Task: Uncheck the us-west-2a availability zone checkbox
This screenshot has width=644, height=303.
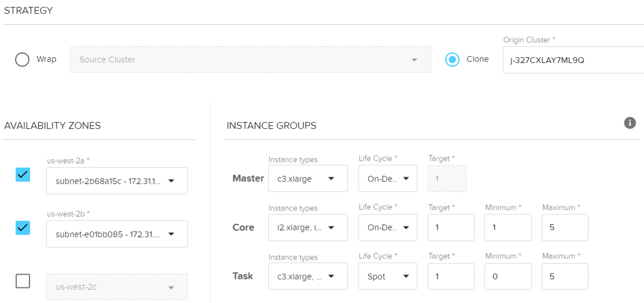Action: click(23, 175)
